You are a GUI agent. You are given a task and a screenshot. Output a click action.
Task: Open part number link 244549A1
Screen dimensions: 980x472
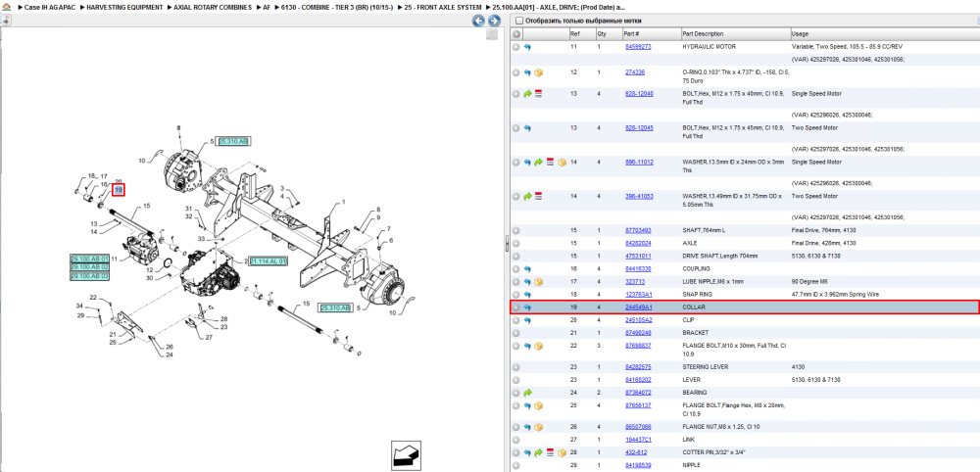coord(639,307)
